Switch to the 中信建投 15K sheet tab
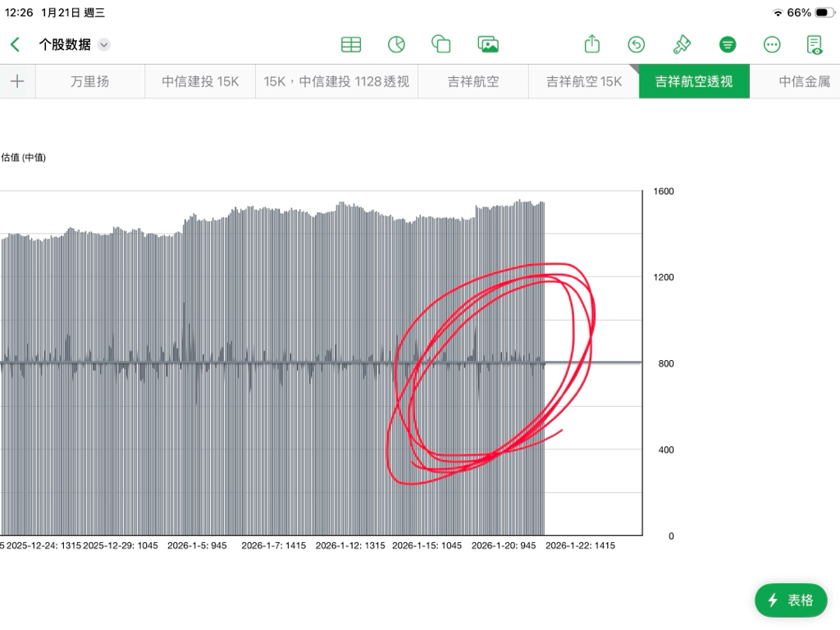Image resolution: width=840 pixels, height=630 pixels. click(x=200, y=81)
